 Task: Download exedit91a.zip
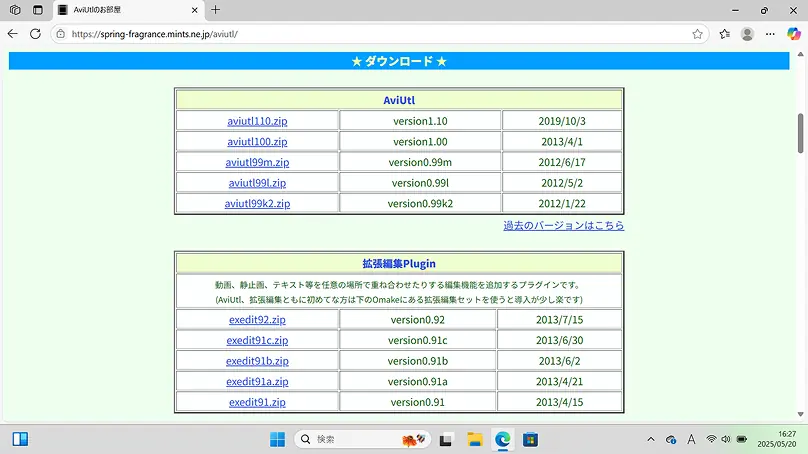click(257, 381)
